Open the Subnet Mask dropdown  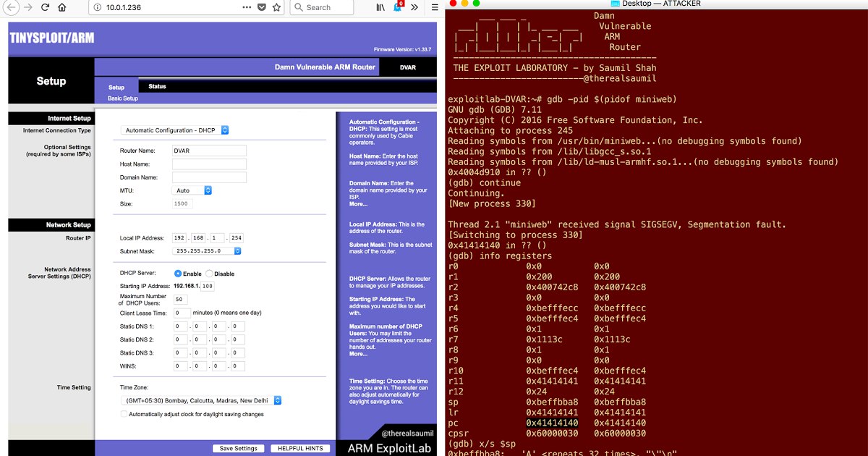pos(207,251)
